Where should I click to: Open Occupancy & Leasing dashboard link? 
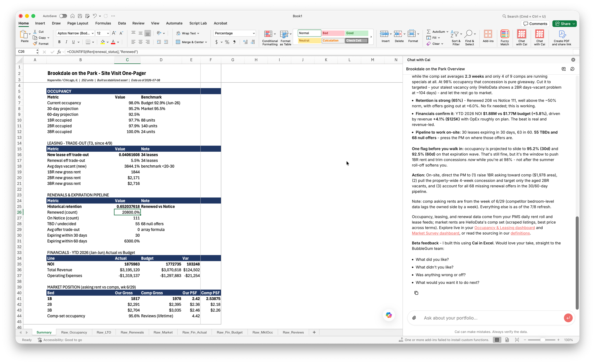[x=504, y=228]
